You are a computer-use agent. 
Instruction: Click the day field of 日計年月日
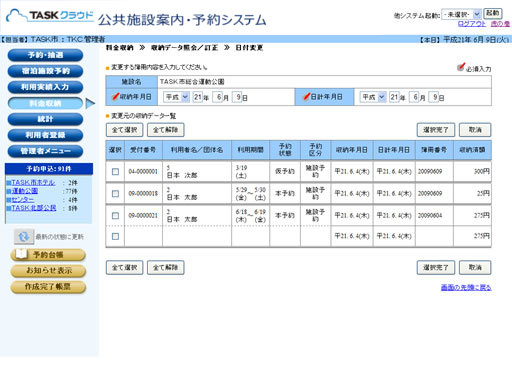[x=434, y=97]
